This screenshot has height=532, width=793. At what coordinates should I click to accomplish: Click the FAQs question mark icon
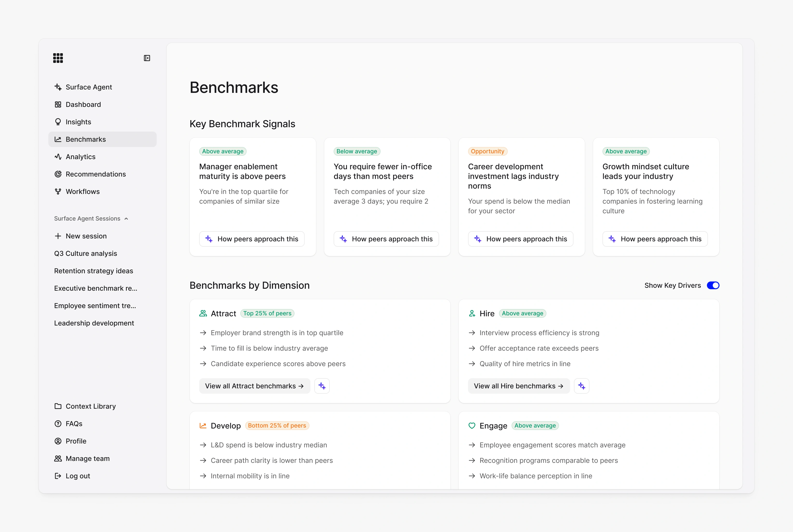click(x=58, y=424)
